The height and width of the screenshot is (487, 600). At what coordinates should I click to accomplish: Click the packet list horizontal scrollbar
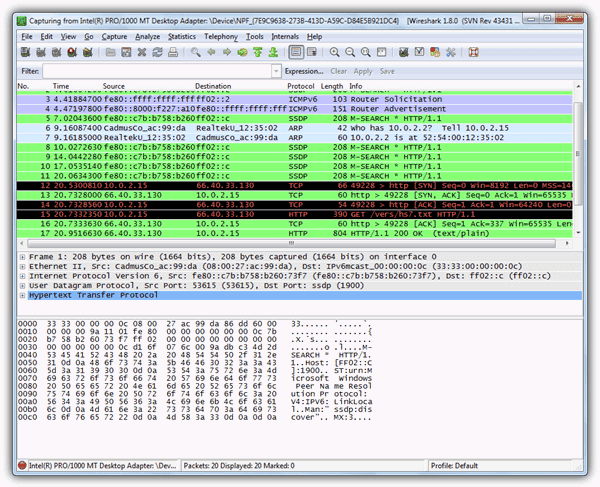pos(291,243)
